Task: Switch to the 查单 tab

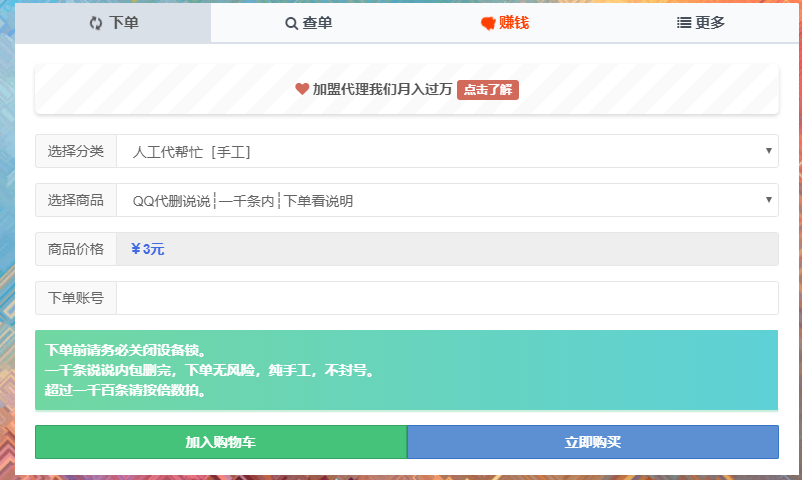Action: point(309,23)
